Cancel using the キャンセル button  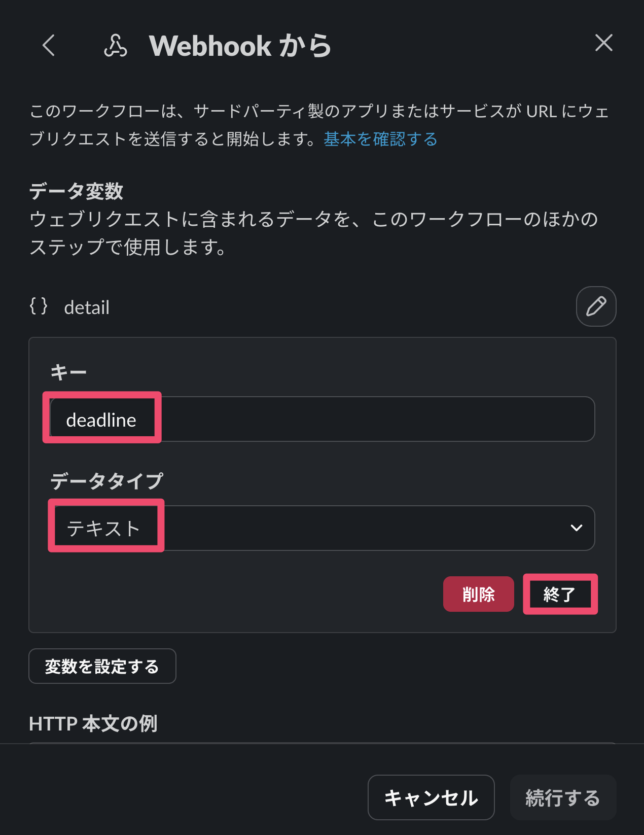(431, 797)
